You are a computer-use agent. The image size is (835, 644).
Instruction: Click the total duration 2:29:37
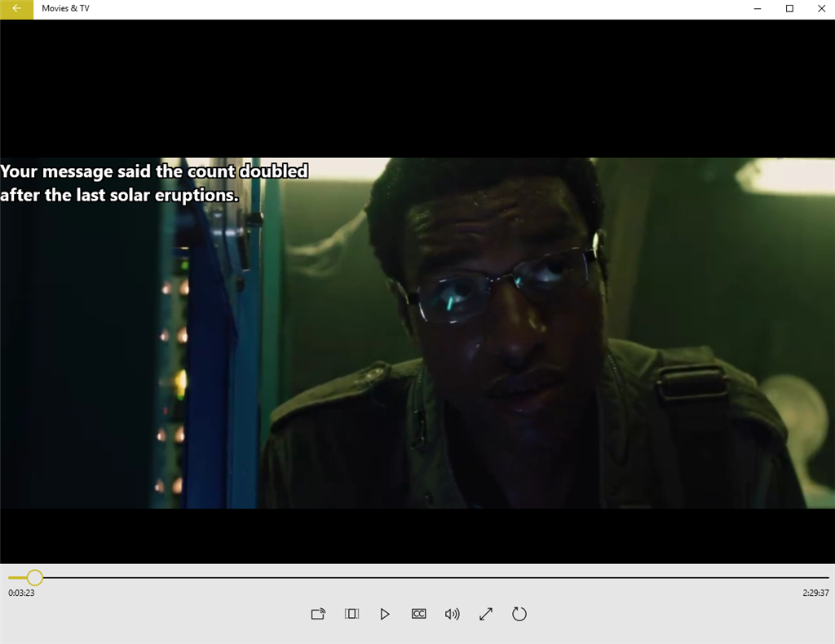pos(815,593)
